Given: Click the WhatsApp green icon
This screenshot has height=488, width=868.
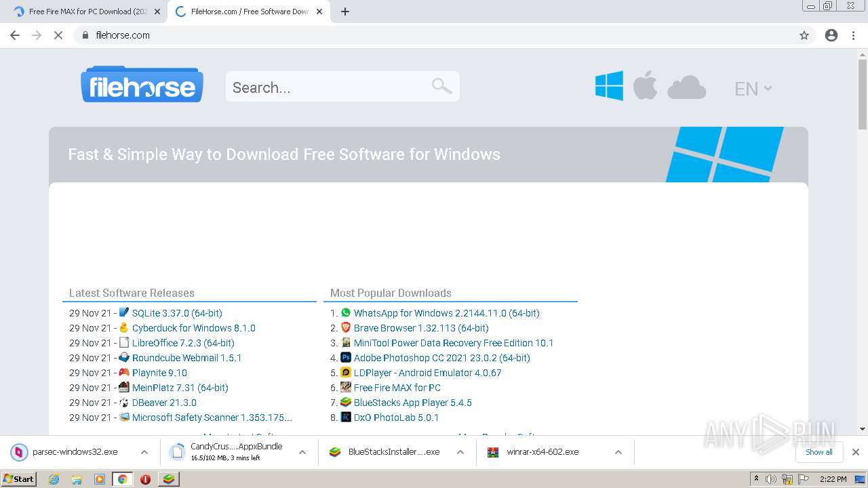Looking at the screenshot, I should 346,312.
